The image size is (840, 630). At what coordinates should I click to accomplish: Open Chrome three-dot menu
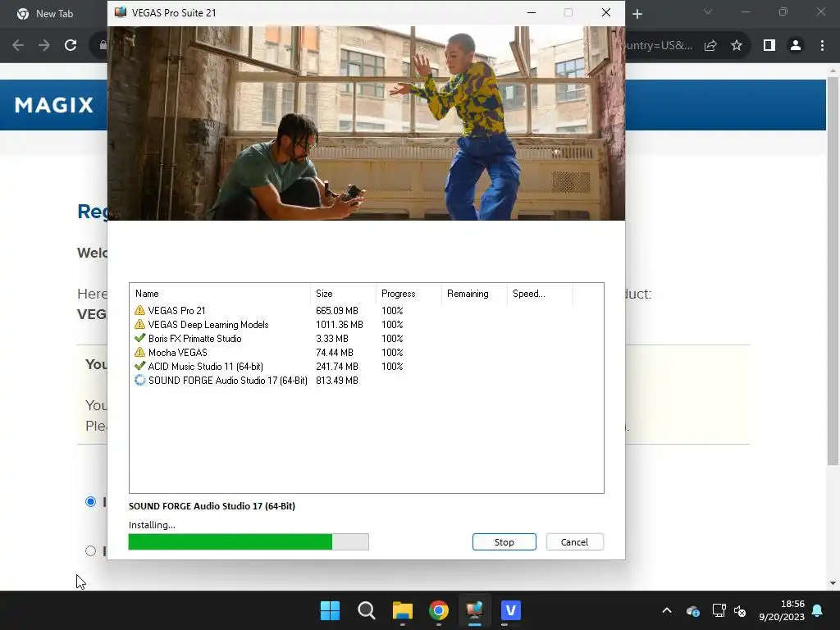click(x=822, y=46)
